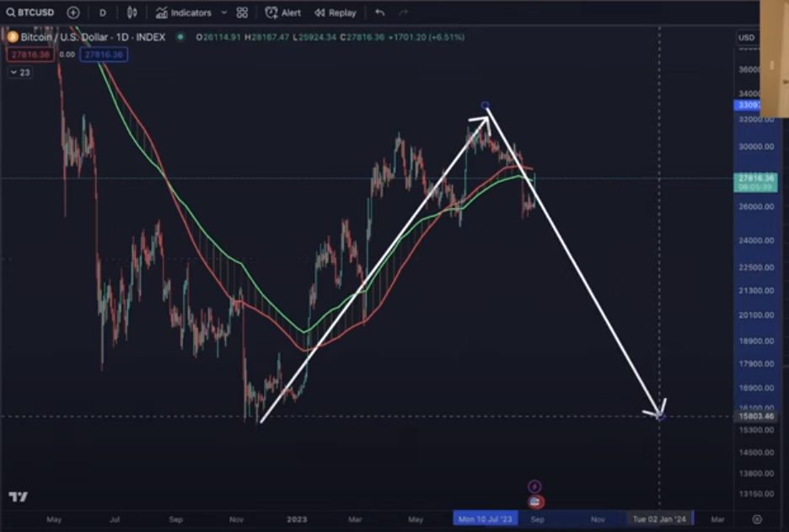Open the BTCUSD symbol search
The image size is (789, 532).
click(30, 13)
